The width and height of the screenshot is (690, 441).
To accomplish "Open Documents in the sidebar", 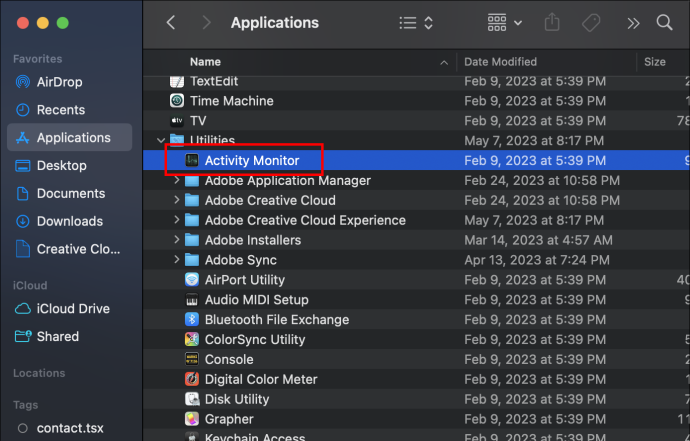I will pos(70,194).
